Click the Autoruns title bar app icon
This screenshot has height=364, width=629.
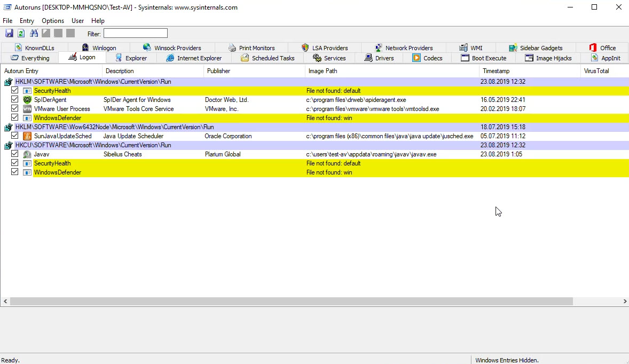pyautogui.click(x=7, y=7)
